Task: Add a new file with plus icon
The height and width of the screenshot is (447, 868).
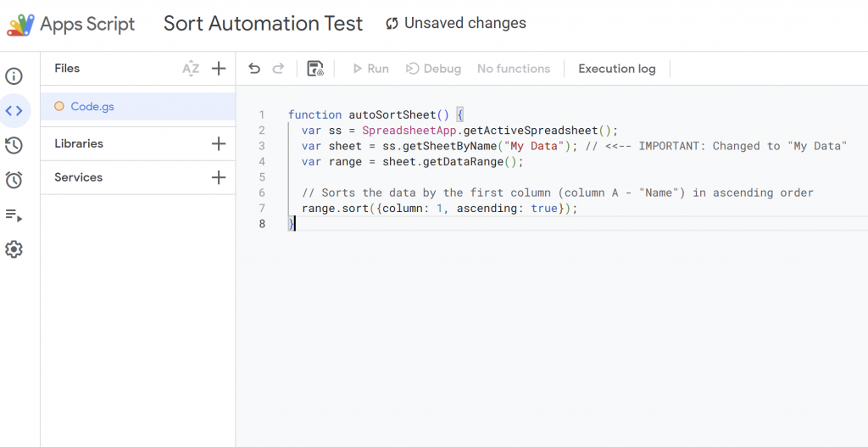Action: 219,69
